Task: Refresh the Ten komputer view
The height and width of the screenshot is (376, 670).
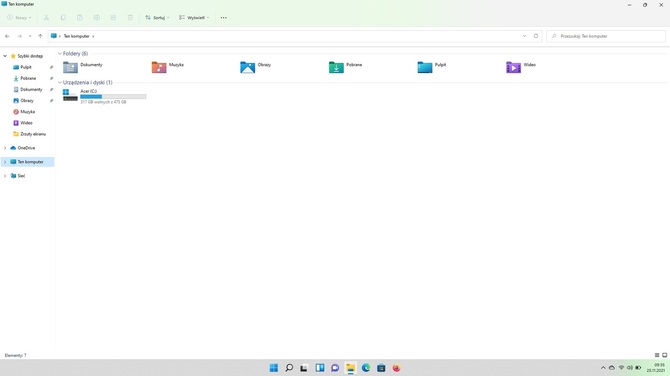Action: click(536, 36)
